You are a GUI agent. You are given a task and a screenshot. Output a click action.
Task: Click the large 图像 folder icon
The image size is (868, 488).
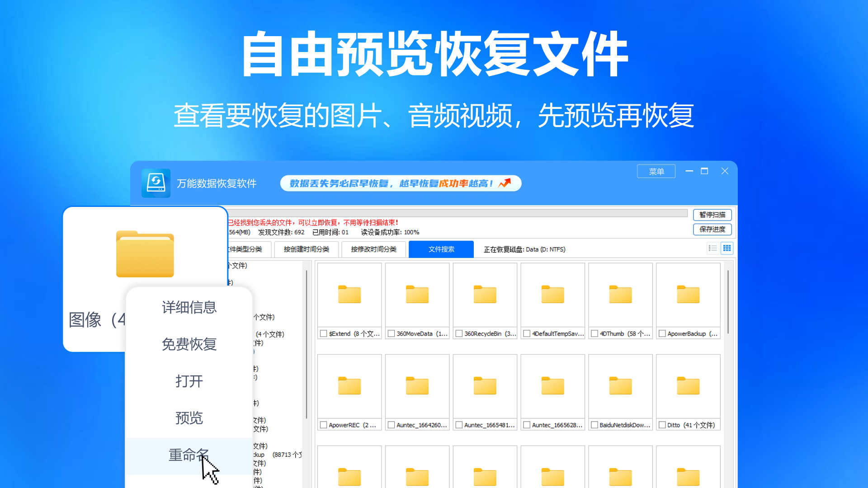pos(145,254)
